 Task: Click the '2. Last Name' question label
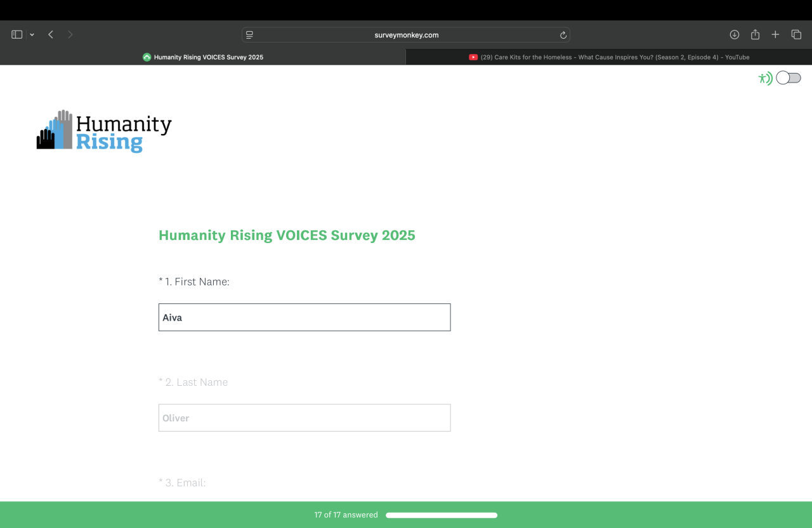(193, 382)
